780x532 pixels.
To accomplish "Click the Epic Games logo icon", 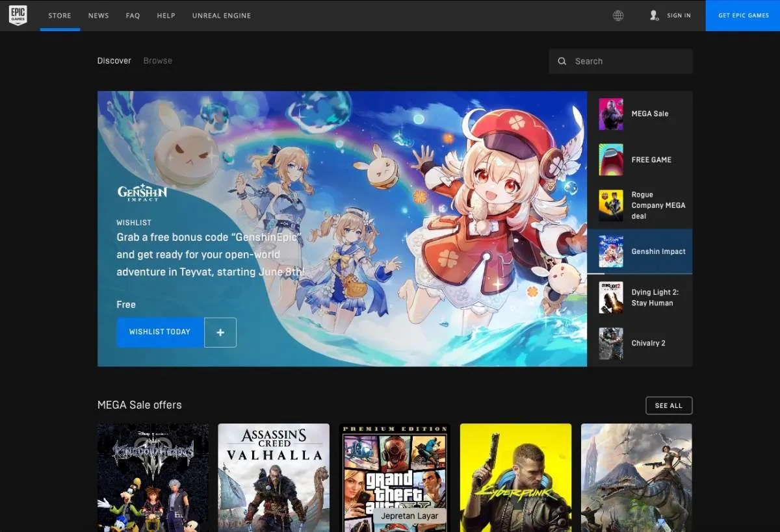I will [x=18, y=16].
